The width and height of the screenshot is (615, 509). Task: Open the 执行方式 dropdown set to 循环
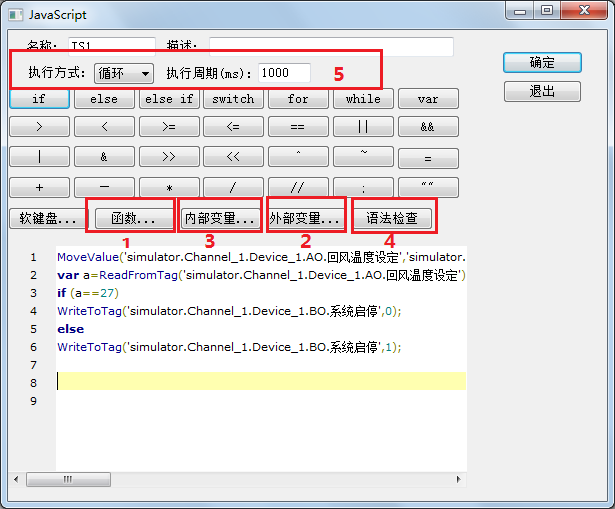(x=124, y=73)
